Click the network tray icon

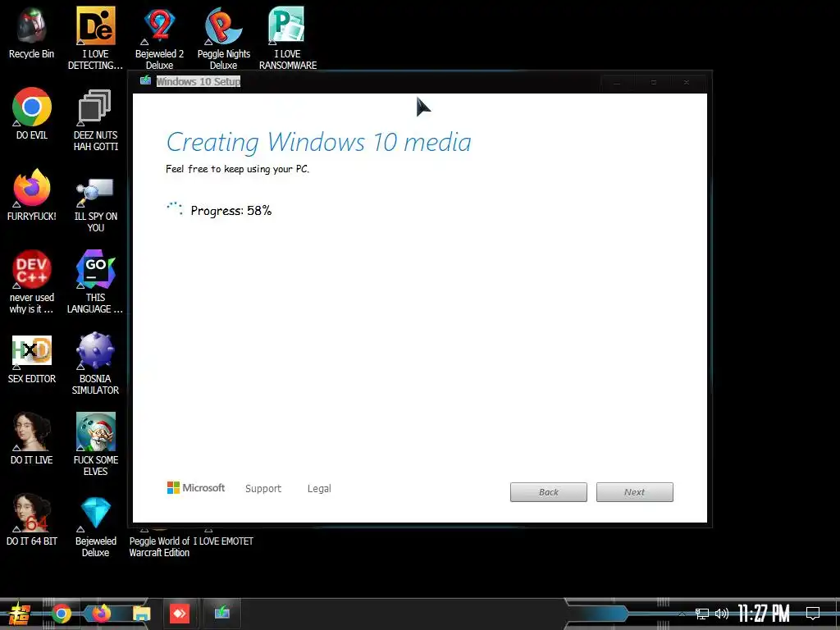[702, 614]
